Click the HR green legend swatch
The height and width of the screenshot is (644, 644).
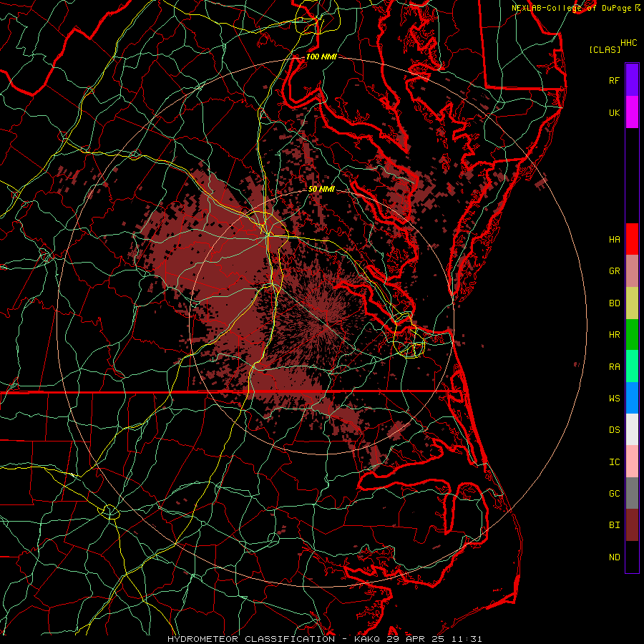[632, 335]
